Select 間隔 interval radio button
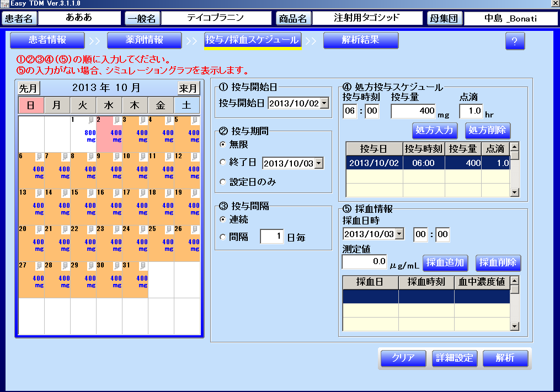 tap(223, 237)
